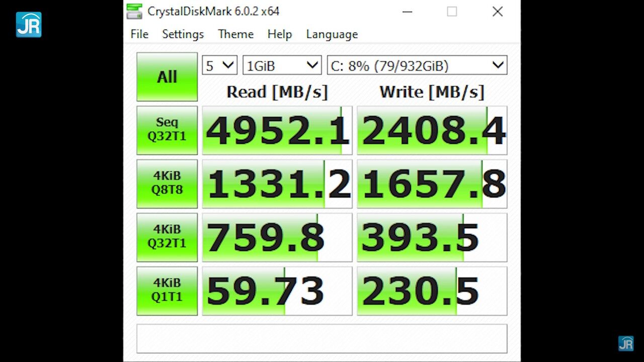The image size is (644, 362).
Task: Open the Language menu
Action: [332, 34]
